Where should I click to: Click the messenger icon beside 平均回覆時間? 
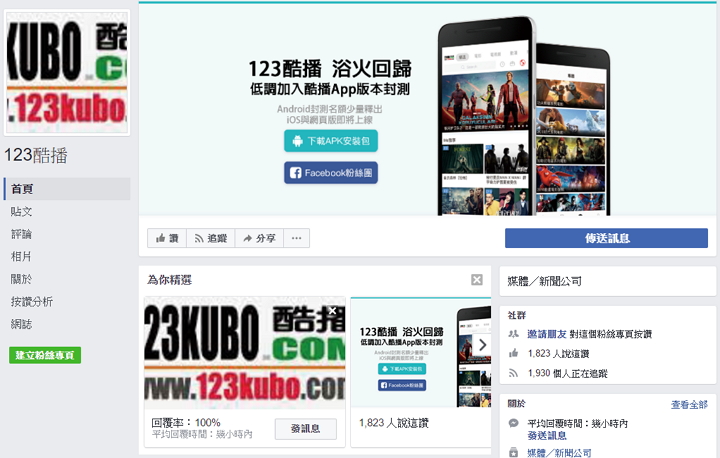point(513,423)
